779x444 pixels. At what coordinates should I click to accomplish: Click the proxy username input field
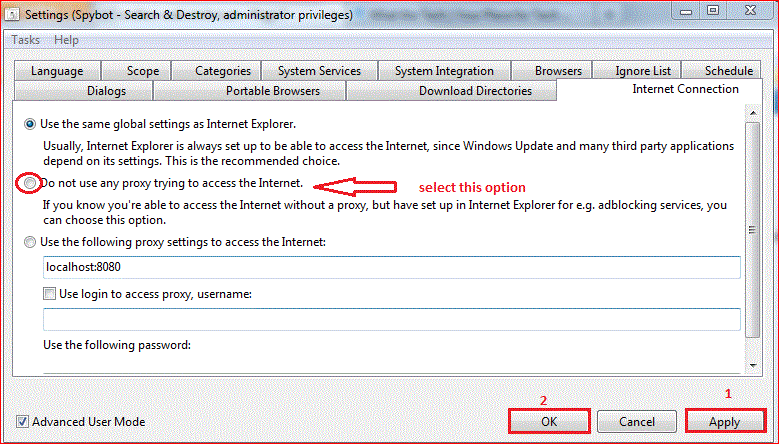tap(391, 319)
